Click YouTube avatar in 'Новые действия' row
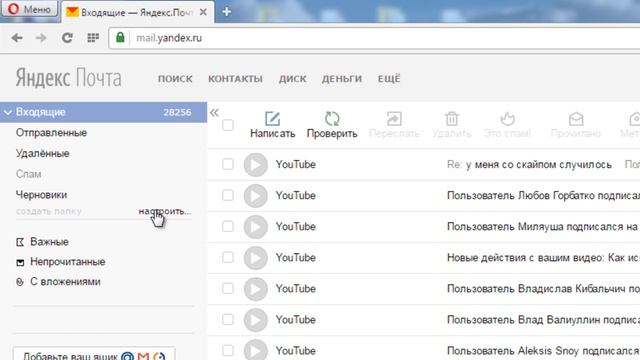This screenshot has height=360, width=640. pyautogui.click(x=256, y=258)
